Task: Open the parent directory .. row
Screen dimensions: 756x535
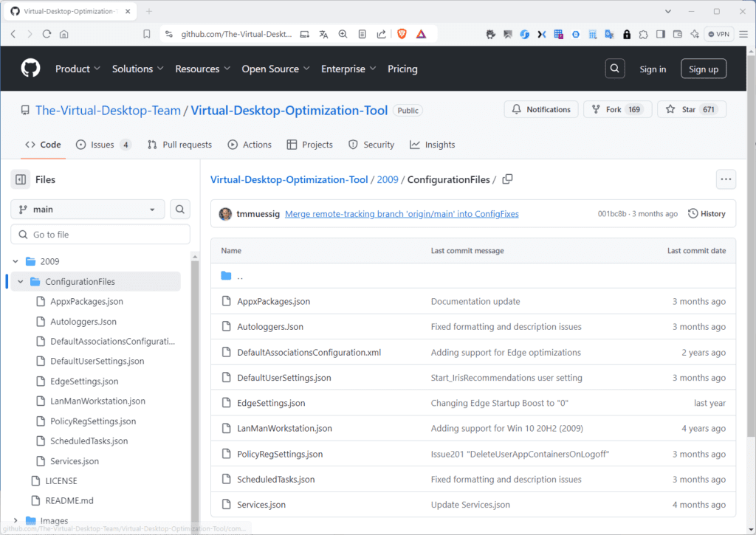Action: (473, 276)
